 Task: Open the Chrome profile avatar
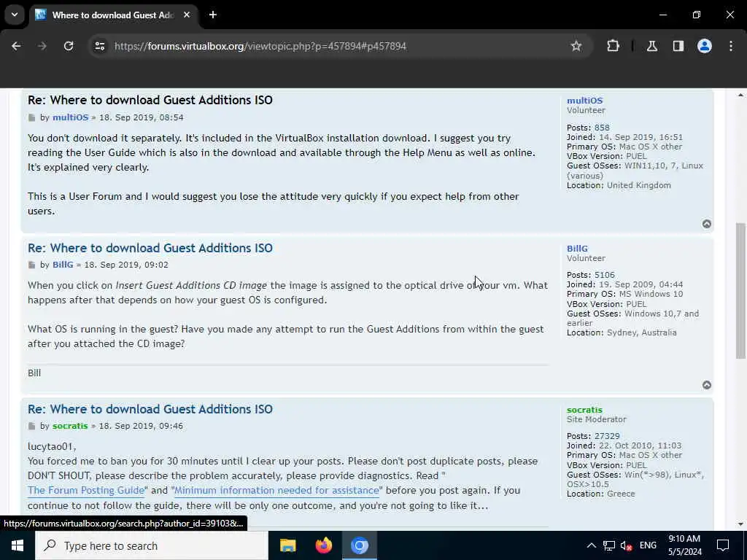[705, 46]
